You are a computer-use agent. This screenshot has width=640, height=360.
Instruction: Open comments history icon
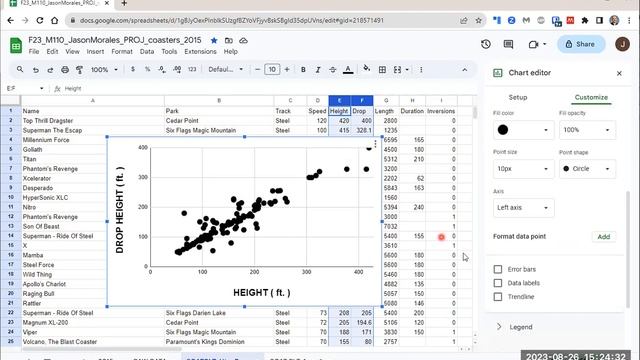[x=508, y=44]
